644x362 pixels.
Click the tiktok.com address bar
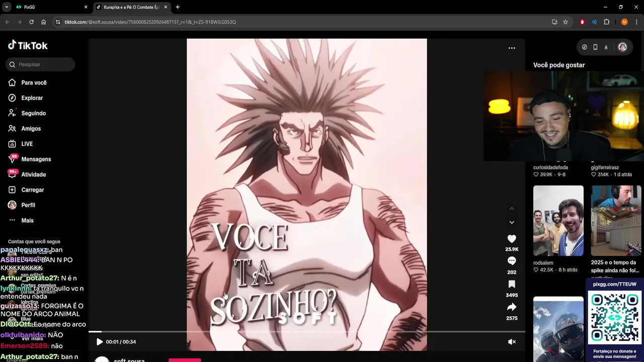[302, 22]
